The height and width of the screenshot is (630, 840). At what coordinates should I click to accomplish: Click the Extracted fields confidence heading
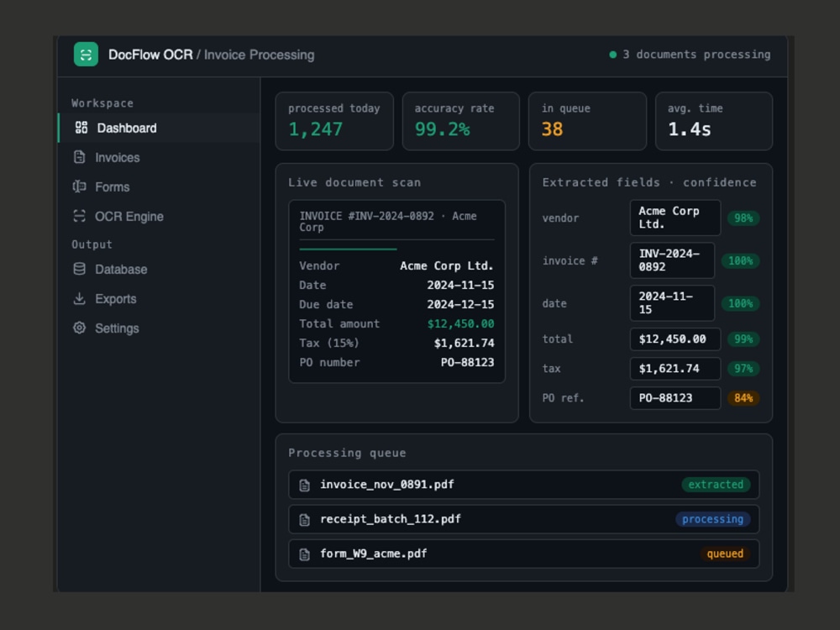point(649,182)
